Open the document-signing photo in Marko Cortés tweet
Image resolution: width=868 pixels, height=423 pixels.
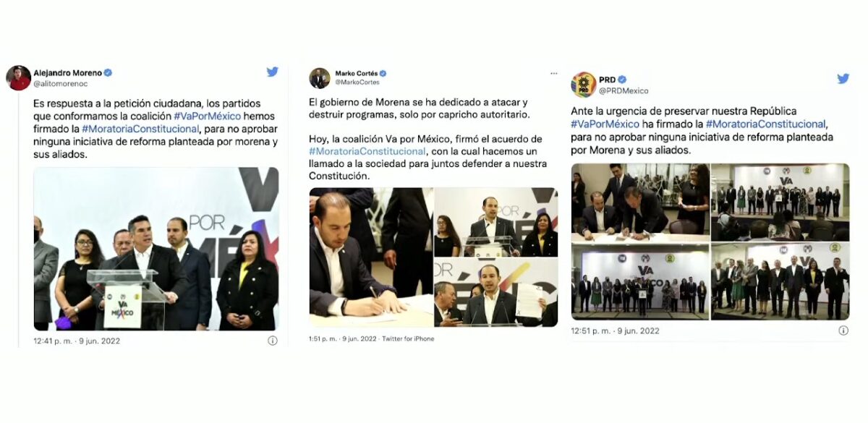tap(371, 257)
